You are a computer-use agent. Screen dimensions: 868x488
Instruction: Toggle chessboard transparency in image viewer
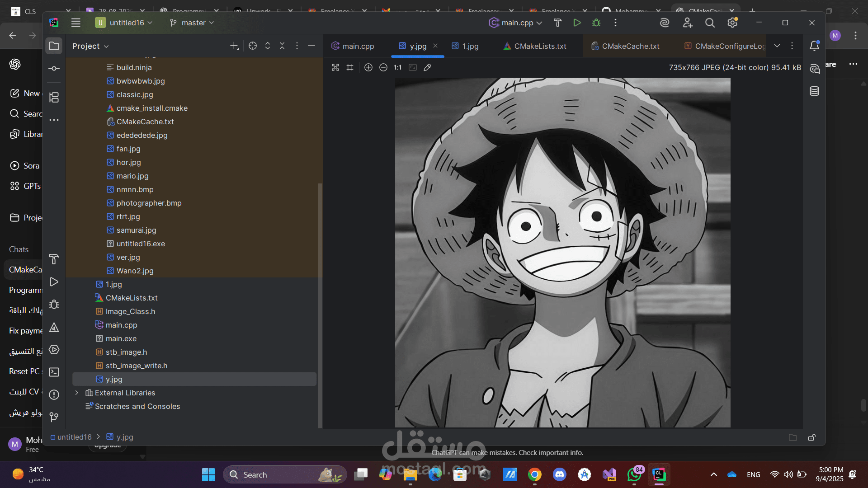pyautogui.click(x=335, y=67)
